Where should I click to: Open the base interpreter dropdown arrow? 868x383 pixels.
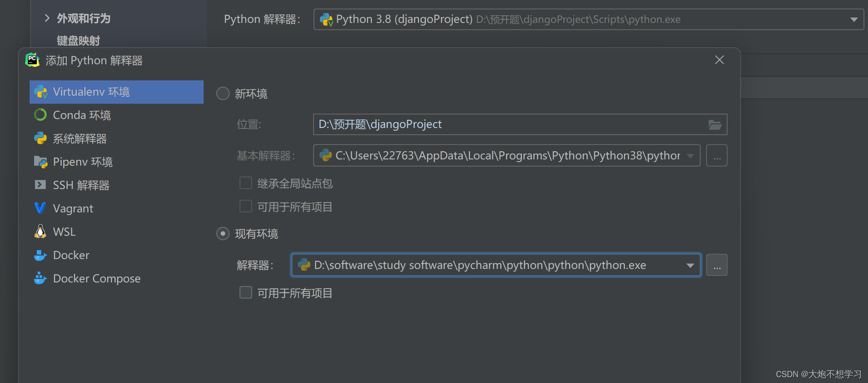[x=690, y=156]
